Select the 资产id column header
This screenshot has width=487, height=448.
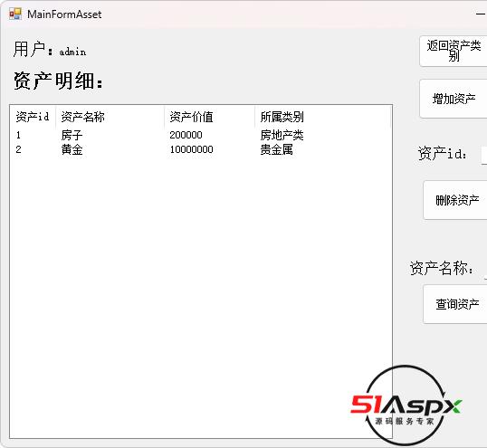point(33,117)
